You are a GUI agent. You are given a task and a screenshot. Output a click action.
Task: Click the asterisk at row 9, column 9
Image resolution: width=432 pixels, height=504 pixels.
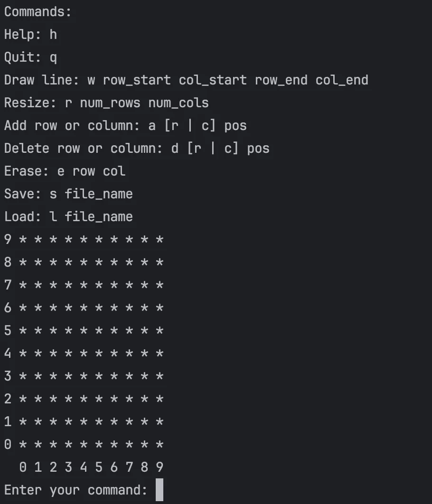tap(160, 240)
